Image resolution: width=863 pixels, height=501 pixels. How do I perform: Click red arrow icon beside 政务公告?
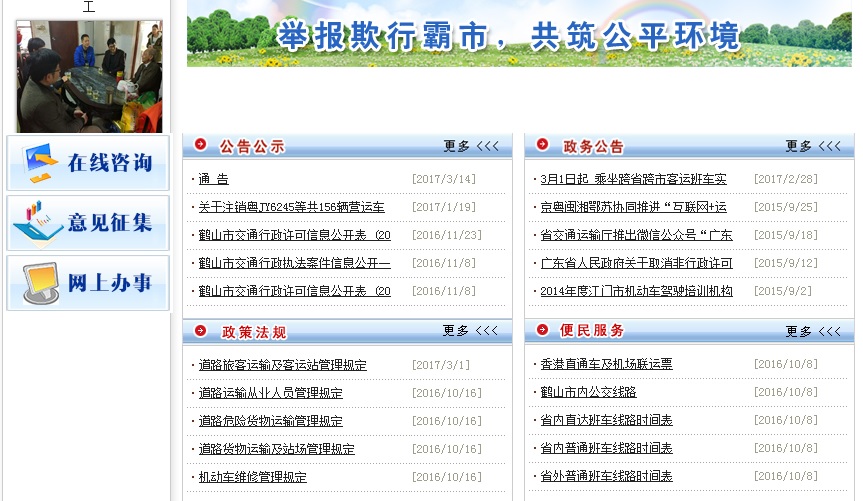click(x=543, y=145)
